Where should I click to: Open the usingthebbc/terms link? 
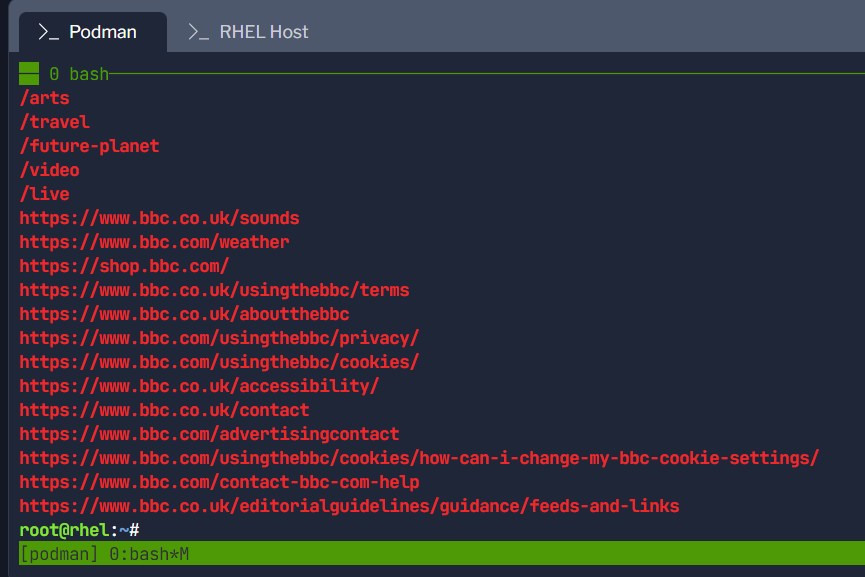214,289
